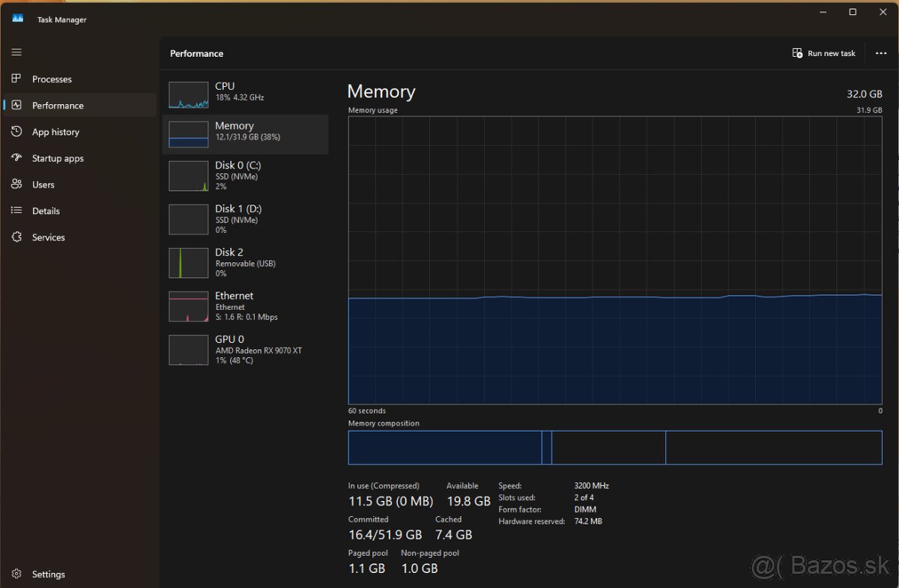Click the Task Manager taskbar title icon
899x588 pixels.
point(16,19)
